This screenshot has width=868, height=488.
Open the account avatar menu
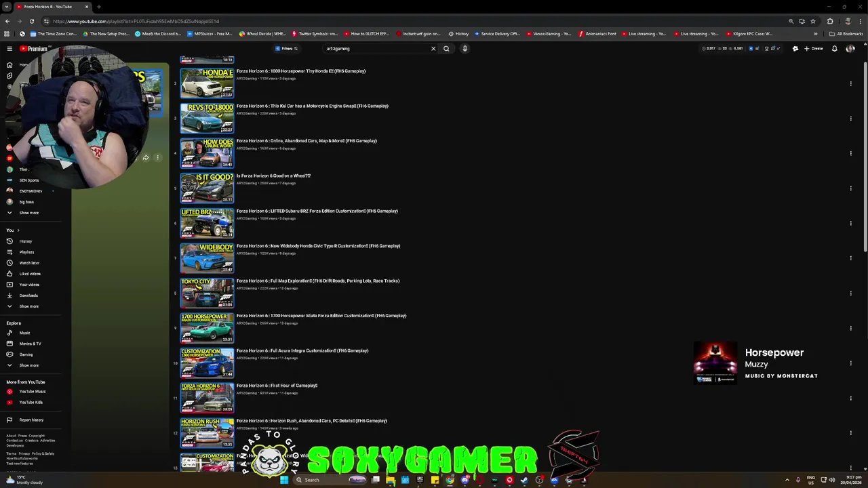tap(850, 49)
